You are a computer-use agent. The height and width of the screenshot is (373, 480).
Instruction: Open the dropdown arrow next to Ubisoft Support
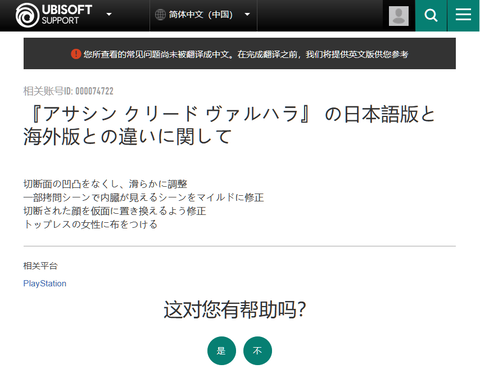pyautogui.click(x=109, y=14)
